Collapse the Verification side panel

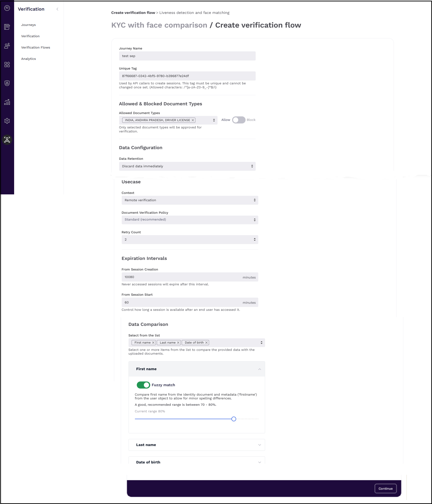pyautogui.click(x=57, y=9)
